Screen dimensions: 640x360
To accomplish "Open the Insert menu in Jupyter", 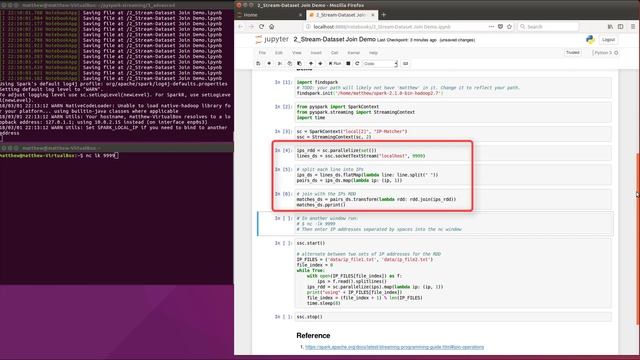I will (x=316, y=53).
